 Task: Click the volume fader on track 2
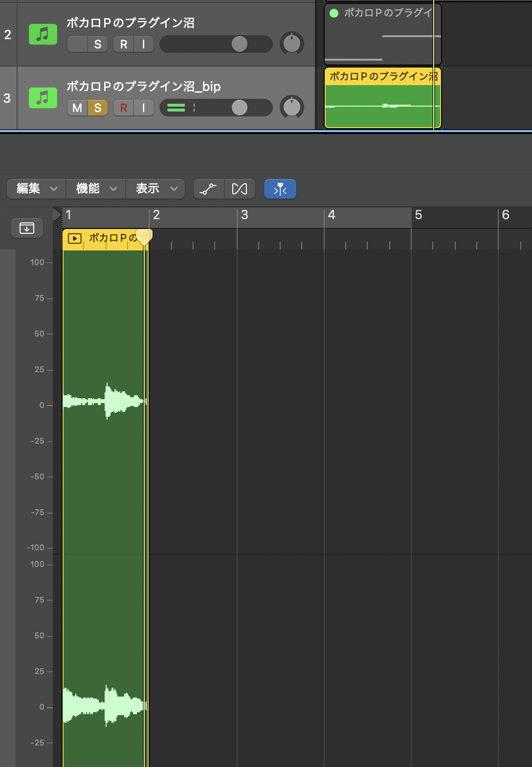[239, 44]
